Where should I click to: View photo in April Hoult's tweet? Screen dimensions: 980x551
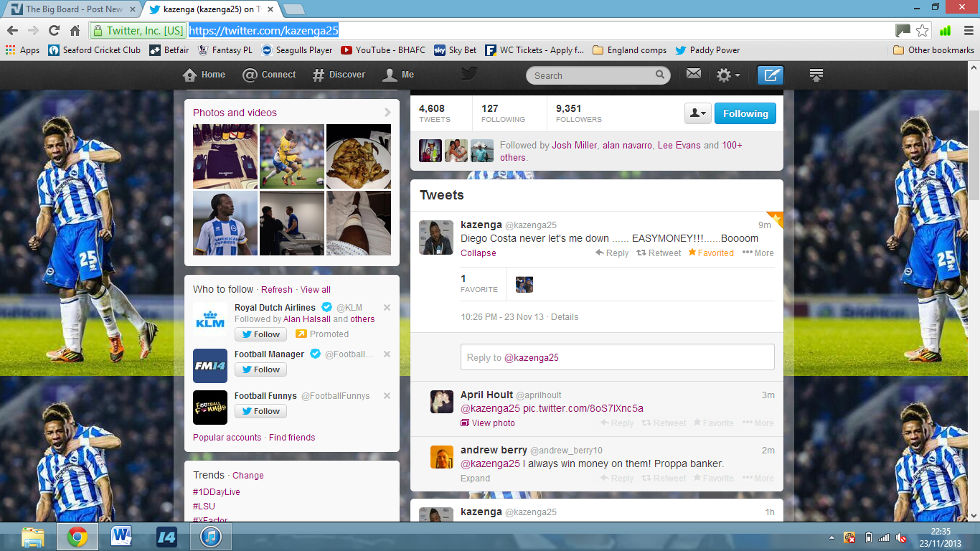click(488, 423)
